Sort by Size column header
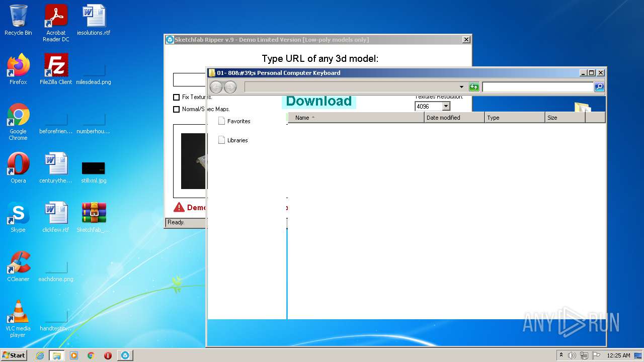 point(565,118)
